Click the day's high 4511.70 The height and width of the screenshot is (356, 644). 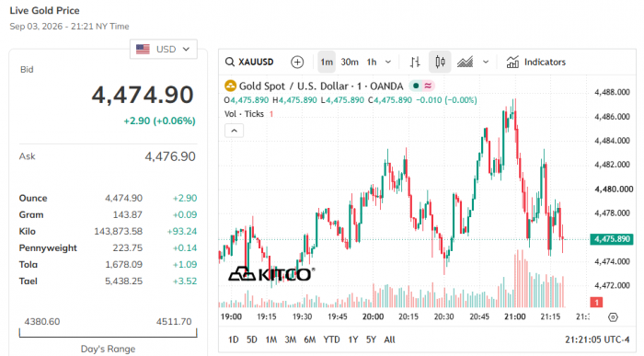174,322
